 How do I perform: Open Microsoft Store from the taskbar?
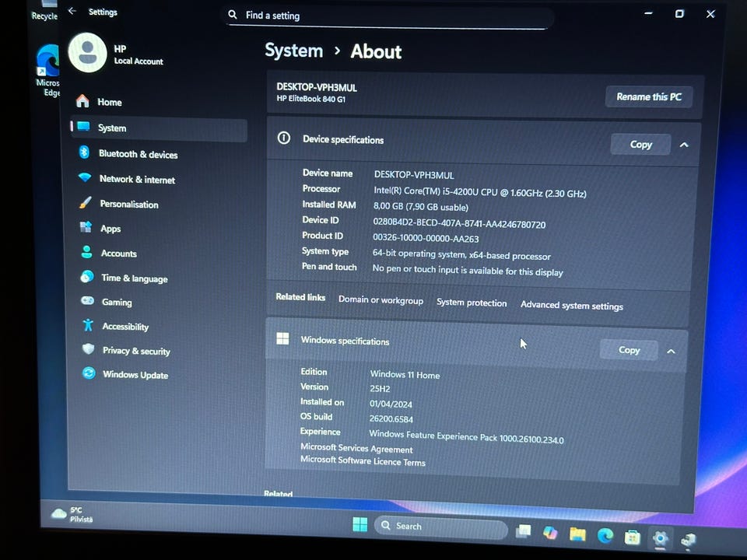pos(632,537)
